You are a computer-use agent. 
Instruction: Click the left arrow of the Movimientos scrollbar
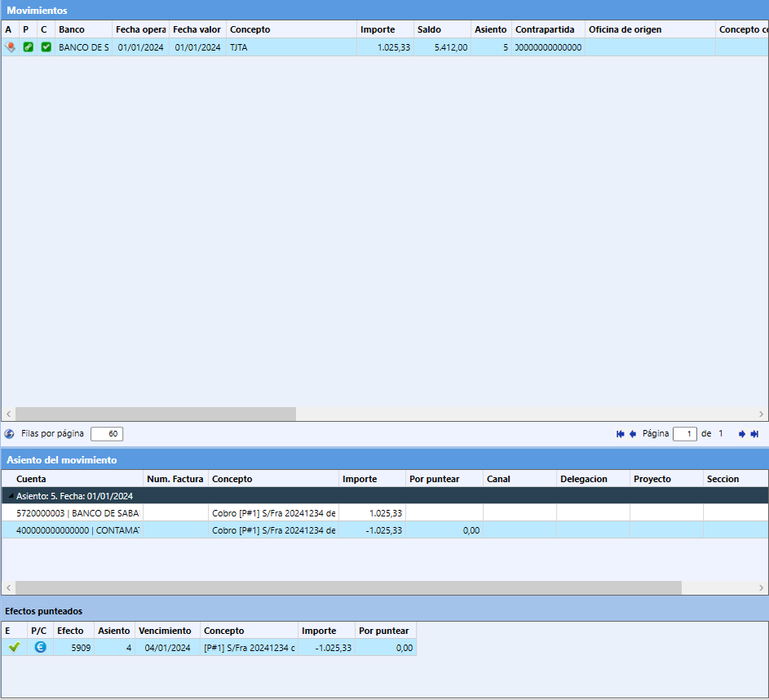8,414
